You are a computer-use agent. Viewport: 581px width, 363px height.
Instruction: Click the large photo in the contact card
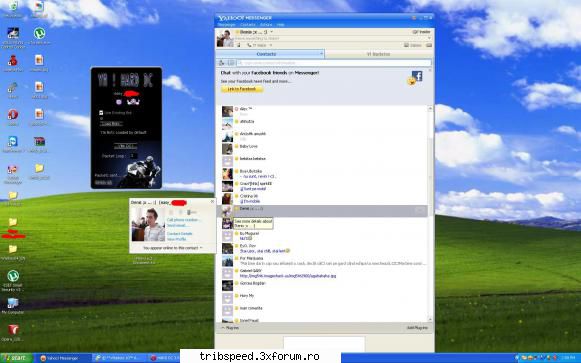pyautogui.click(x=148, y=224)
